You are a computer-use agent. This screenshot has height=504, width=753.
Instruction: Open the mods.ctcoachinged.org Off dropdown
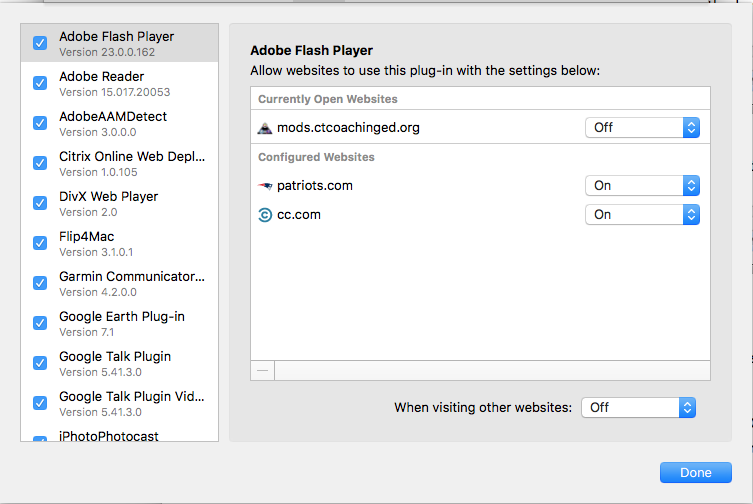642,128
